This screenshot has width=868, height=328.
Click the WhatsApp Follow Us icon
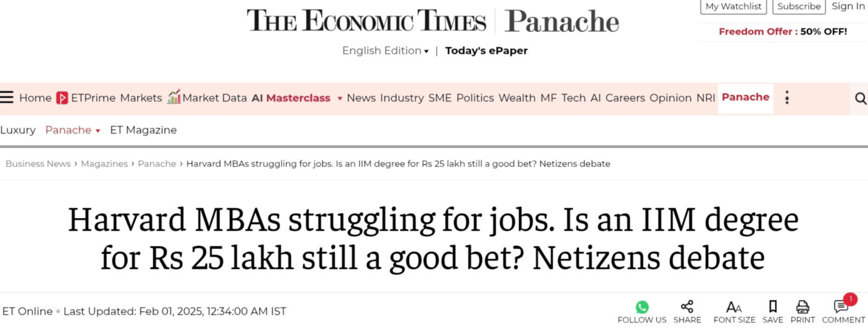(642, 307)
